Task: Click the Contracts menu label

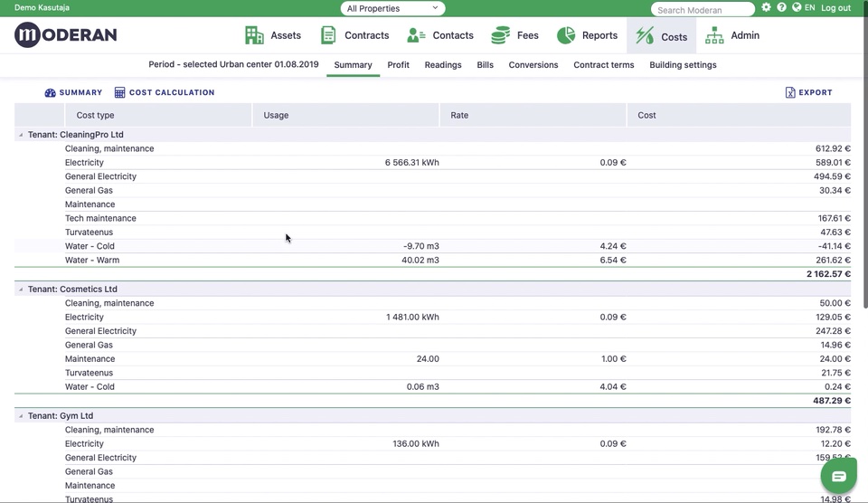Action: pyautogui.click(x=366, y=35)
